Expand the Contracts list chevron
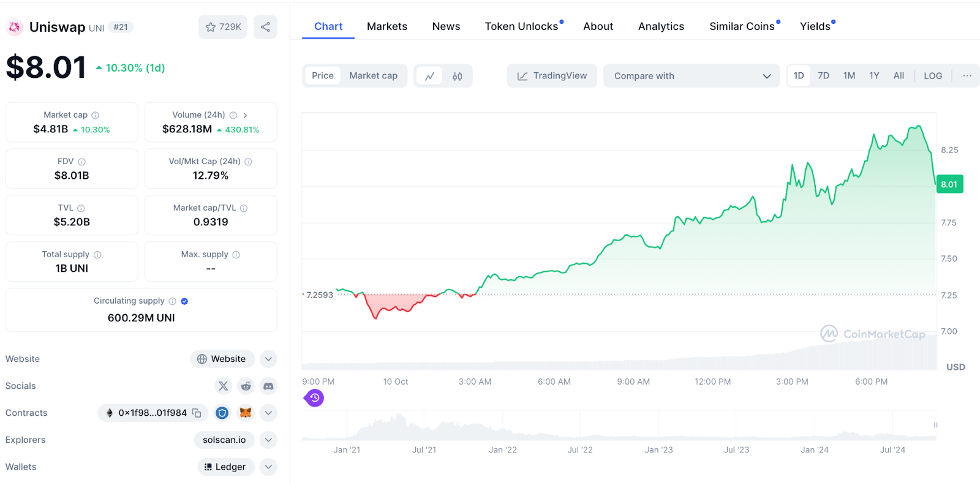The height and width of the screenshot is (485, 980). click(x=268, y=413)
